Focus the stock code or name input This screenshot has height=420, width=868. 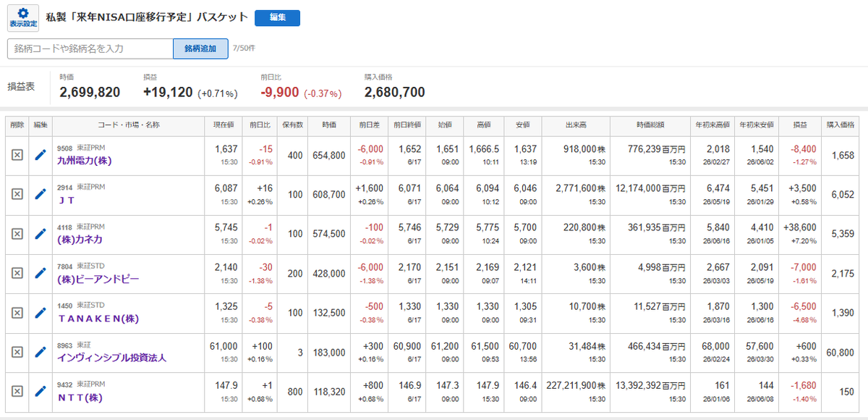click(x=90, y=49)
